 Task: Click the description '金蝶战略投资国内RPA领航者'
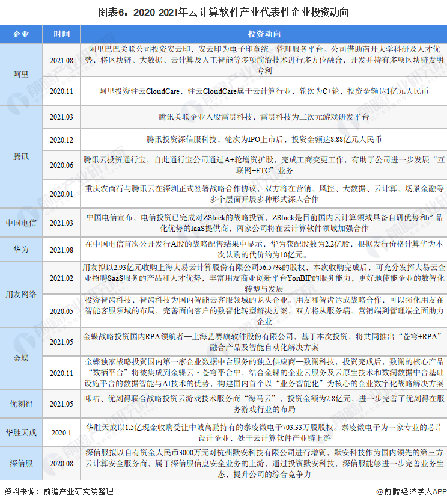[x=264, y=342]
